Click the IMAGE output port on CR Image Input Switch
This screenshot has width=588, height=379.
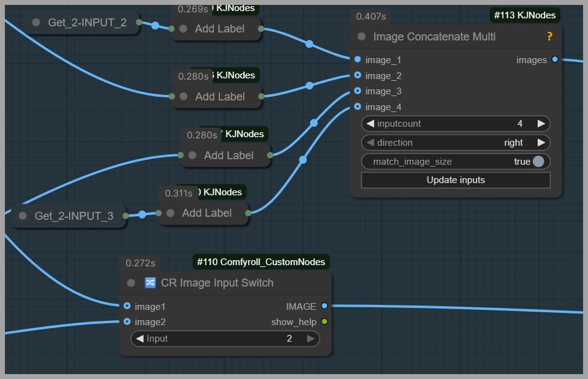pyautogui.click(x=324, y=306)
